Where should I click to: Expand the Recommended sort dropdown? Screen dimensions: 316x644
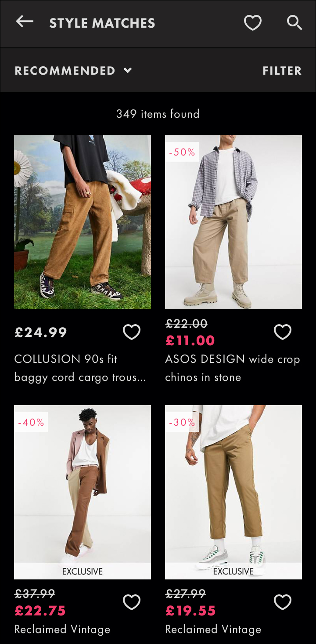tap(73, 71)
